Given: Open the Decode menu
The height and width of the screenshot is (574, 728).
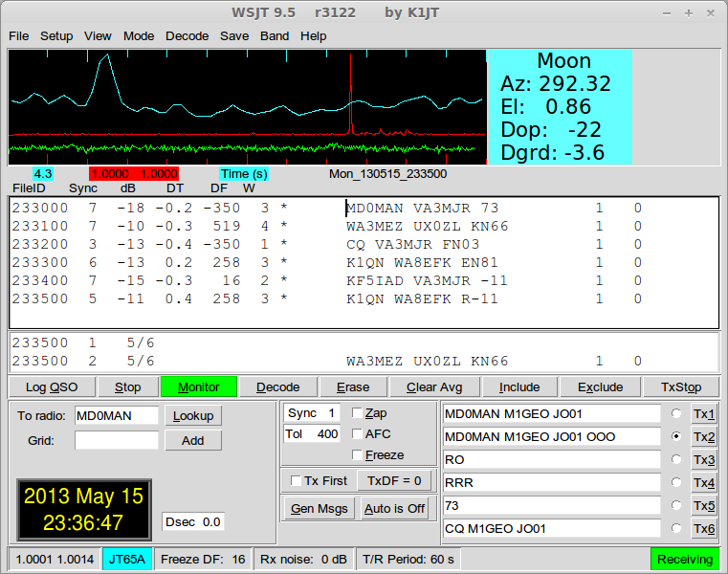Looking at the screenshot, I should [x=188, y=36].
